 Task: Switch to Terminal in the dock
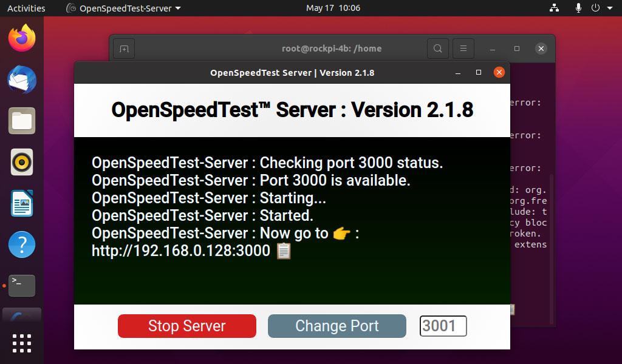[x=22, y=286]
